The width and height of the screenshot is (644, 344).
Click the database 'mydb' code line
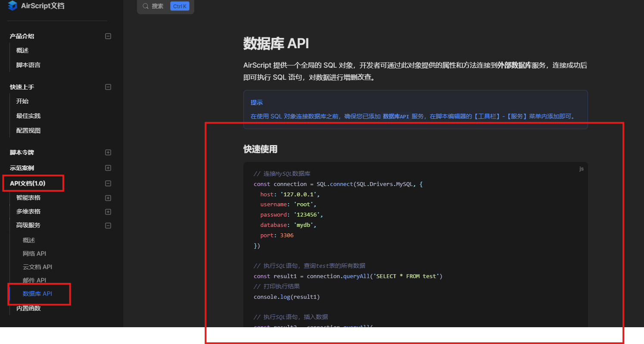coord(288,225)
